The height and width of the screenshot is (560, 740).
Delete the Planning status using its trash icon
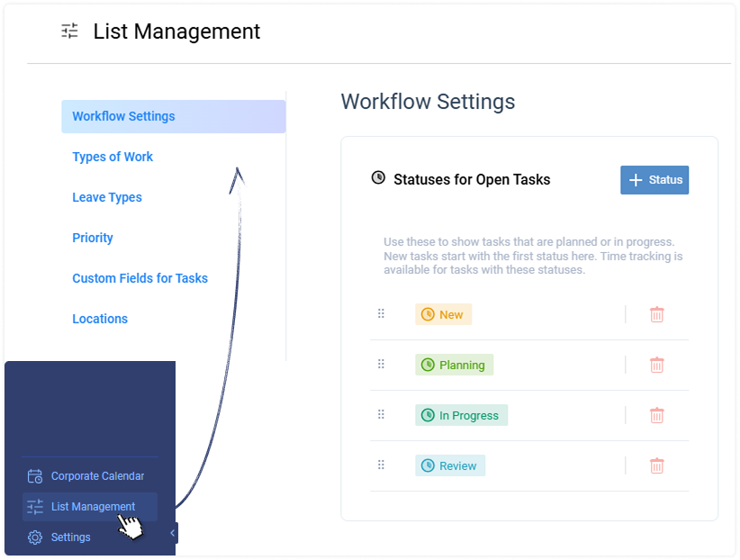[x=657, y=364]
